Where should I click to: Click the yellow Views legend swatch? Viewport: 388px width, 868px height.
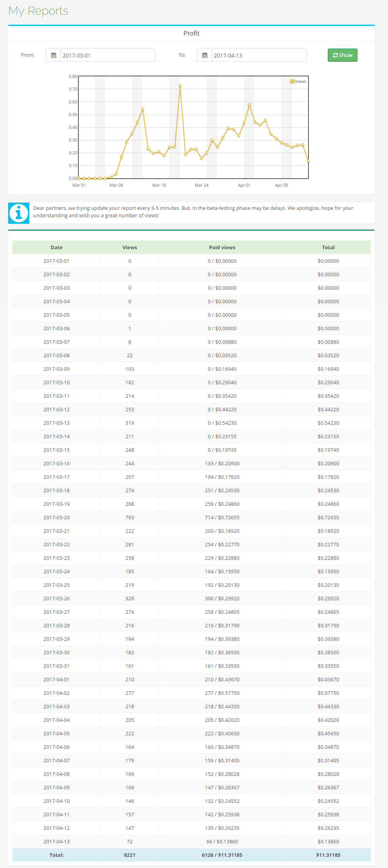coord(292,81)
